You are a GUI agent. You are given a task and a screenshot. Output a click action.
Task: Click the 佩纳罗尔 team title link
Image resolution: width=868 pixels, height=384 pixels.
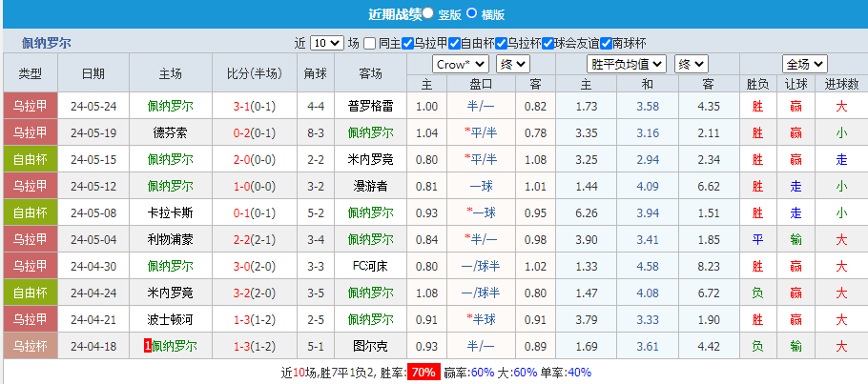[x=46, y=43]
